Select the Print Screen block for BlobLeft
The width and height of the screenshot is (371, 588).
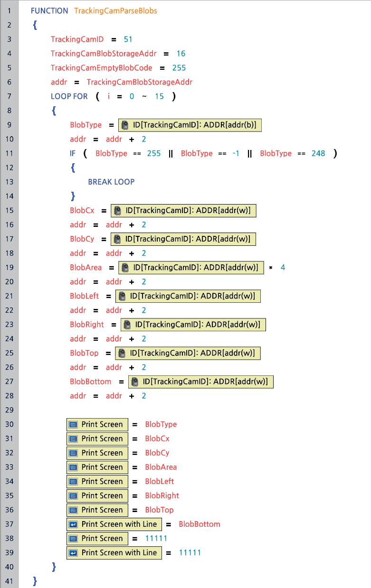[x=97, y=481]
